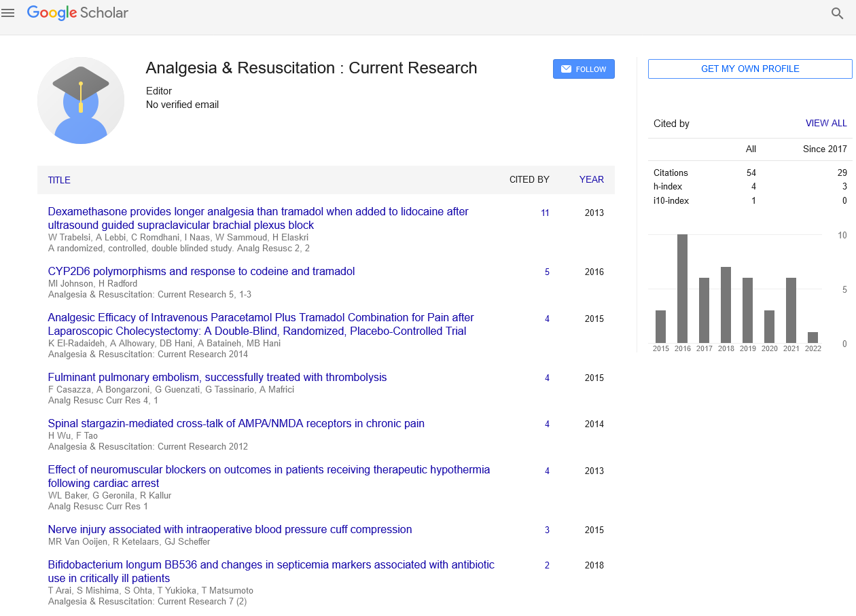Image resolution: width=856 pixels, height=616 pixels.
Task: Click the 2016 bar in citation chart
Action: tap(682, 289)
